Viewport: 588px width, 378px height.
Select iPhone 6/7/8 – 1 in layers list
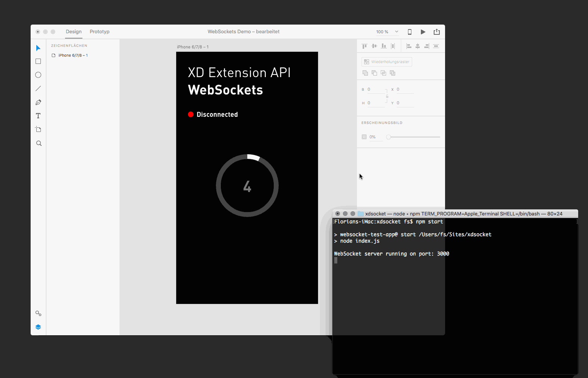(73, 56)
